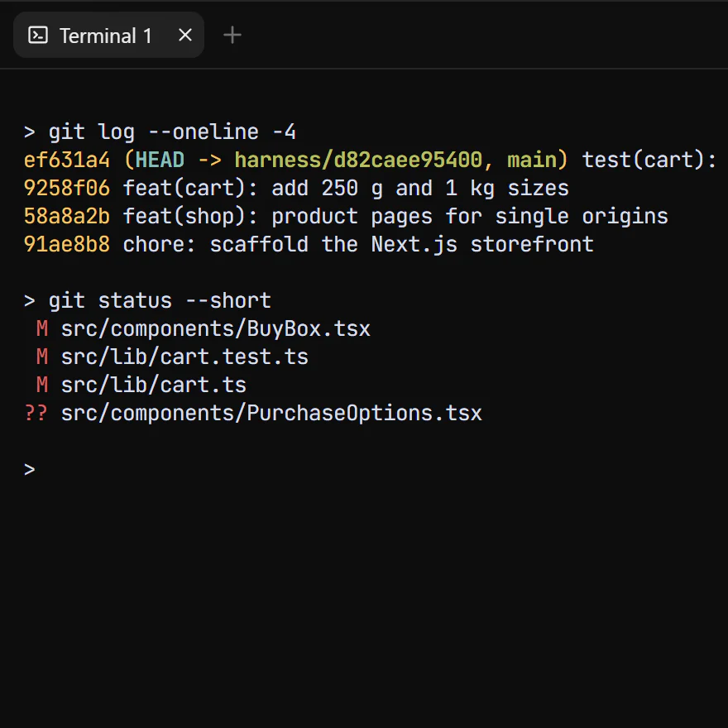Focus the empty prompt at the bottom
Screen dimensions: 728x728
coord(30,470)
